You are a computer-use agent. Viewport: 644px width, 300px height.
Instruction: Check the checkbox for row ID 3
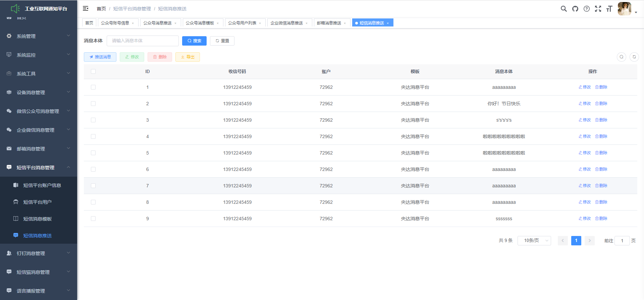click(x=93, y=120)
